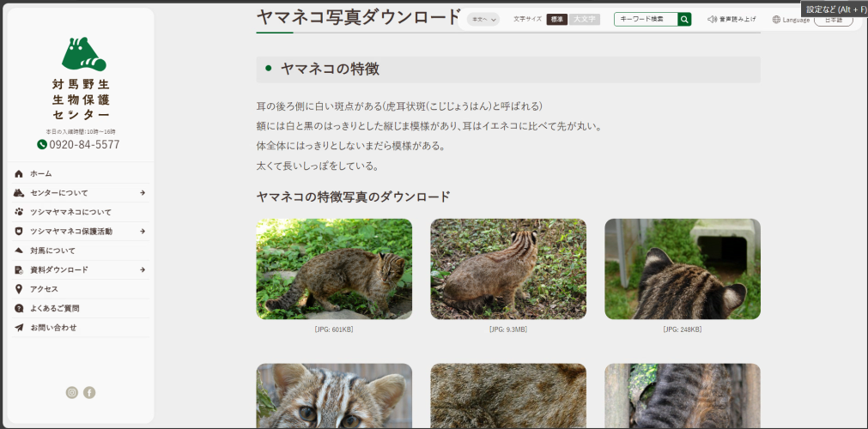The image size is (868, 429).
Task: Expand the ツシマヤマネコ保護活動 submenu arrow
Action: pyautogui.click(x=143, y=232)
